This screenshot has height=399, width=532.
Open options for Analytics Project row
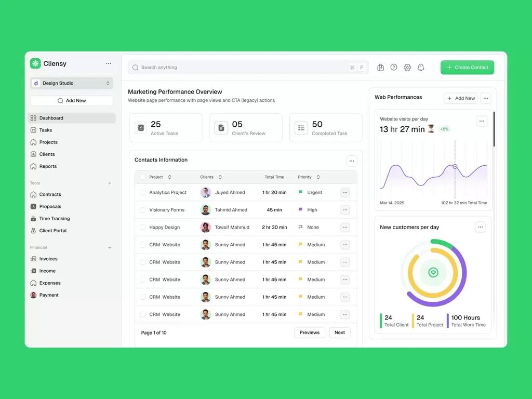pyautogui.click(x=345, y=192)
